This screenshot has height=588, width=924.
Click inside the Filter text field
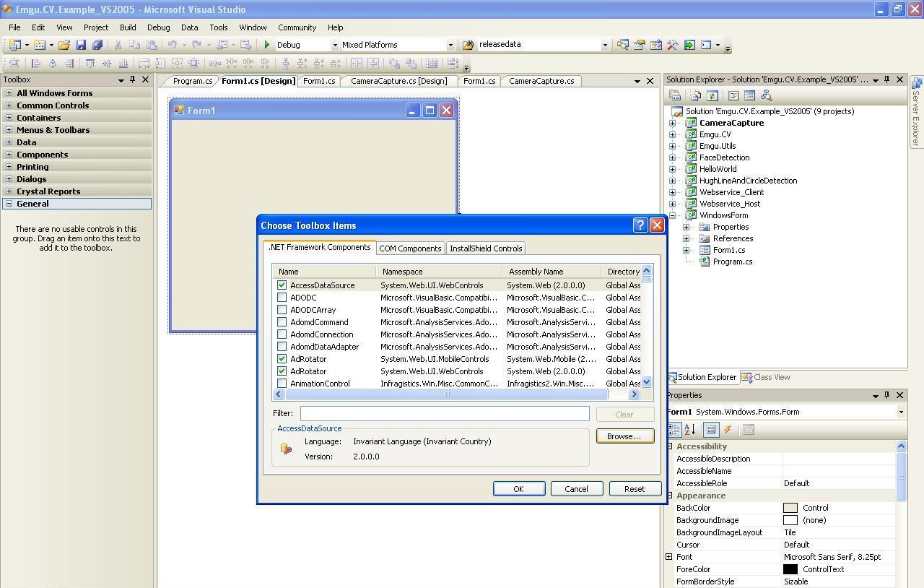pyautogui.click(x=445, y=413)
